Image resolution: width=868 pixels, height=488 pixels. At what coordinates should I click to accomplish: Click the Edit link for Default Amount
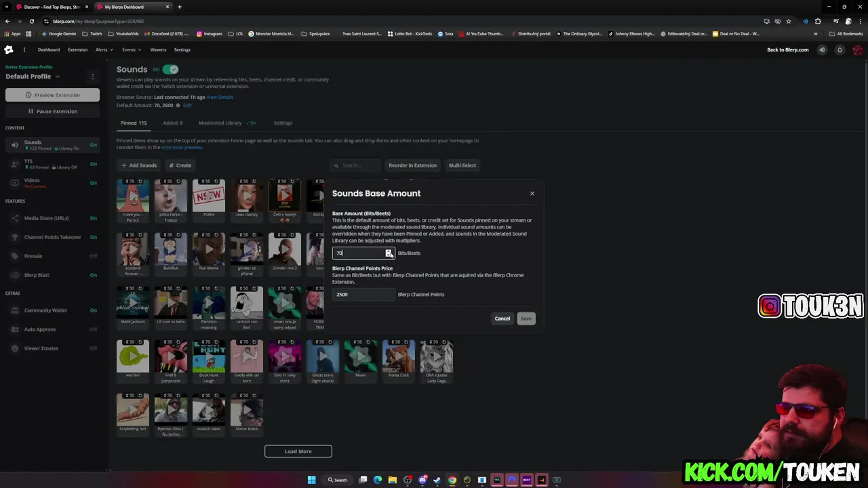click(x=187, y=106)
